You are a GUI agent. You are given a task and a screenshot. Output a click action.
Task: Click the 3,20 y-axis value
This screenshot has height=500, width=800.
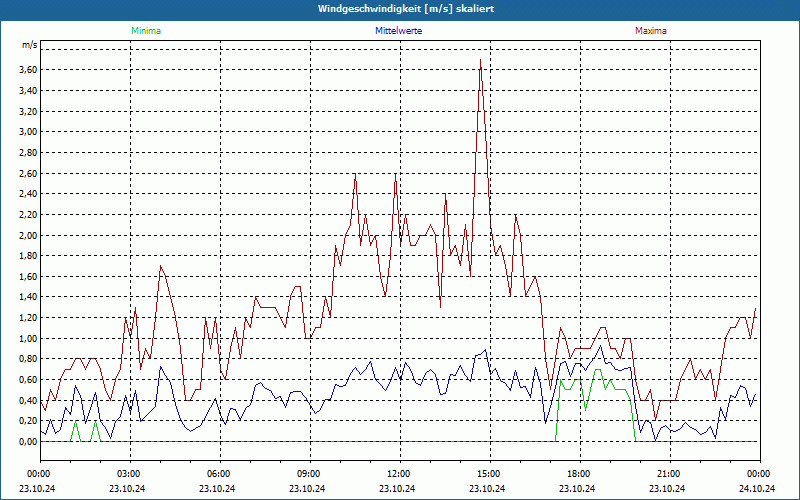(x=28, y=111)
